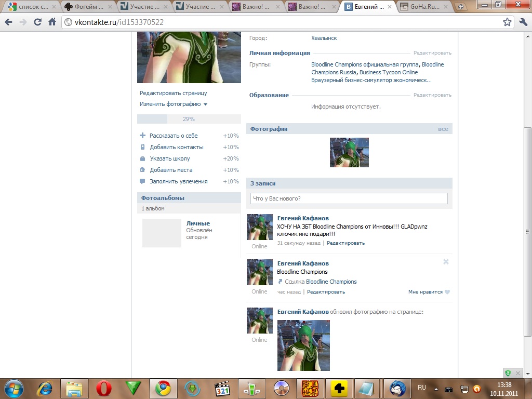Open the RU language selector in tray
Image resolution: width=532 pixels, height=399 pixels.
422,388
